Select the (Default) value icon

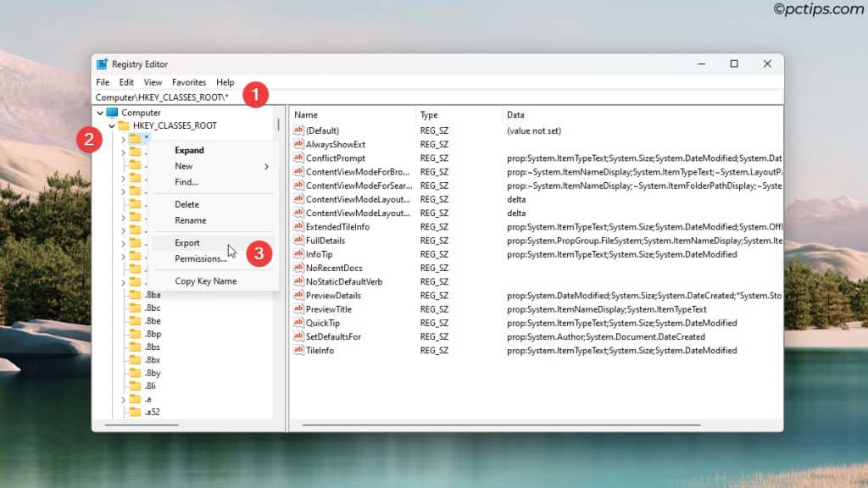[298, 130]
